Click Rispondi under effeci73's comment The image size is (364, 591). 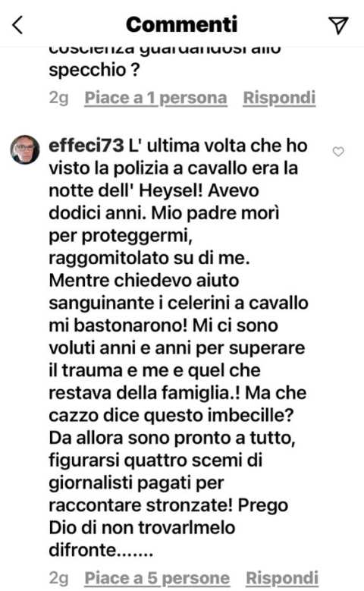tap(282, 578)
